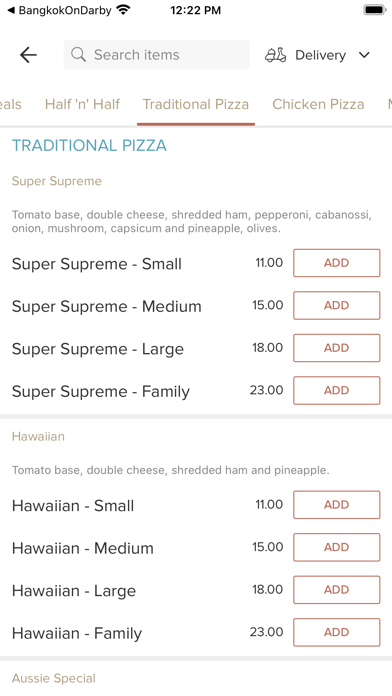Tap the back arrow icon

[x=28, y=55]
